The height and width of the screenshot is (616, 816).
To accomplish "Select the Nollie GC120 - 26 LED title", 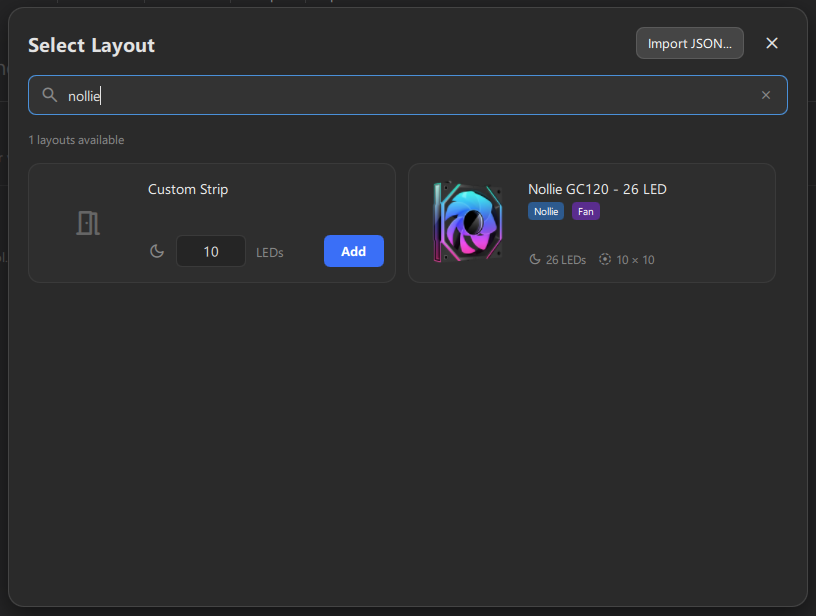I will 597,189.
